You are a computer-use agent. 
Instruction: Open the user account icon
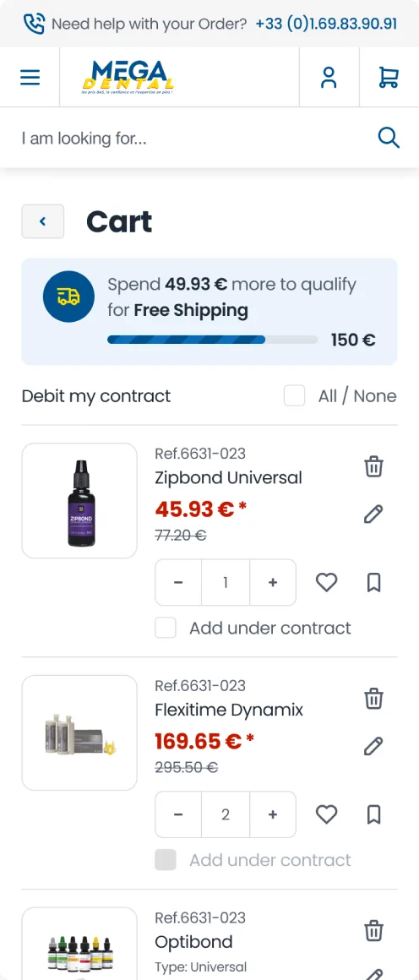point(329,78)
